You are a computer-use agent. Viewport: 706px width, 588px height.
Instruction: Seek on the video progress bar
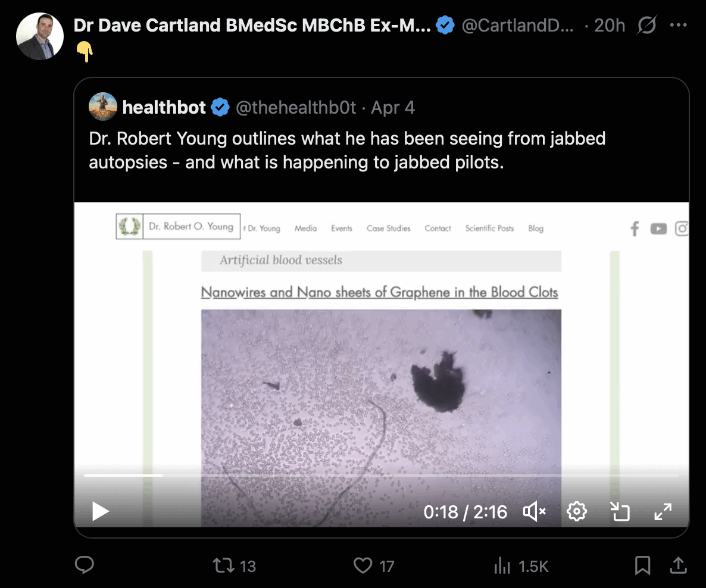(x=381, y=476)
